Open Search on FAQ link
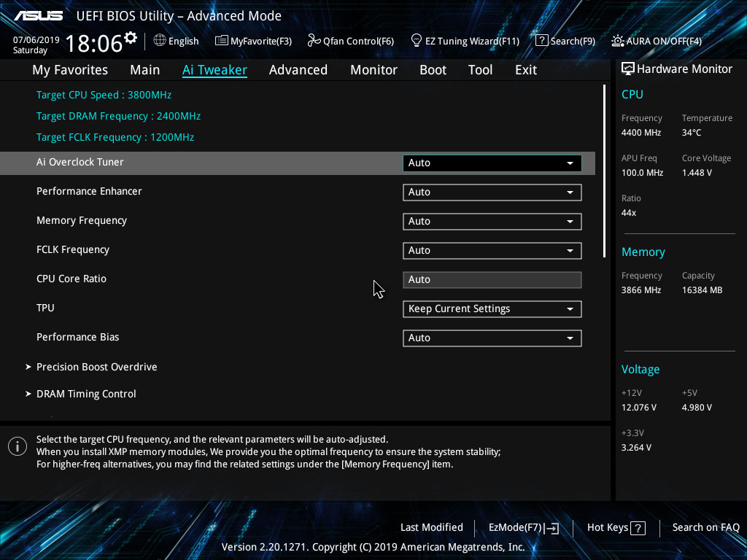Screen dimensions: 747x560 click(706, 528)
